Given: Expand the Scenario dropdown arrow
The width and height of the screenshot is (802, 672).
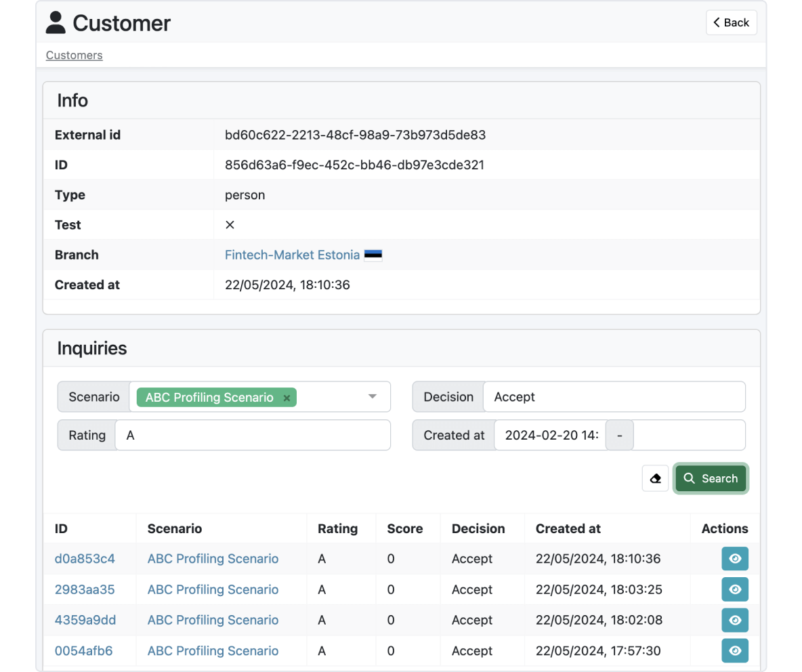Looking at the screenshot, I should (x=373, y=397).
